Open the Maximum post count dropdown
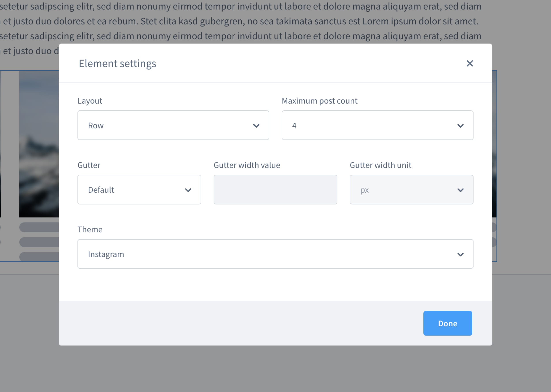 (x=377, y=125)
